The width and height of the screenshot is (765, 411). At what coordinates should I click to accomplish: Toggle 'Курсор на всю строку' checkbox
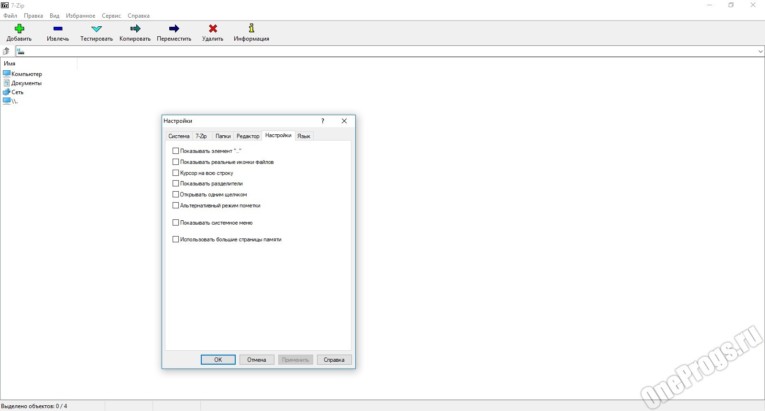(176, 173)
